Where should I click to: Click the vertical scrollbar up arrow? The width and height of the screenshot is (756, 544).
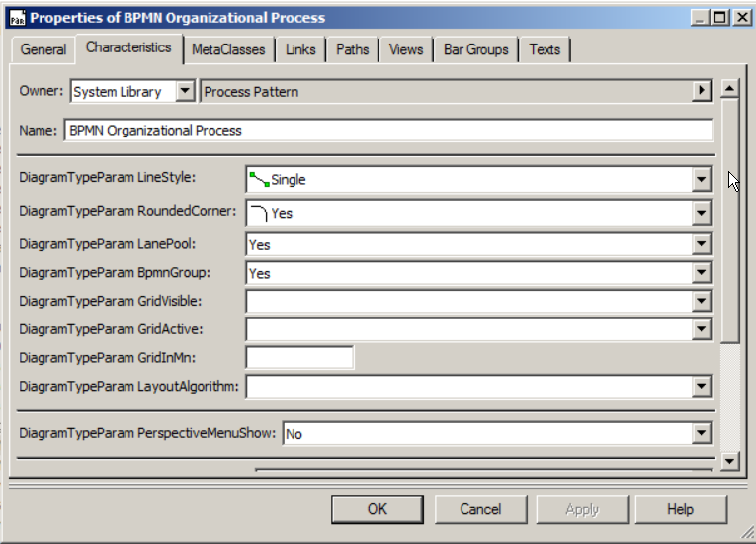coord(730,89)
